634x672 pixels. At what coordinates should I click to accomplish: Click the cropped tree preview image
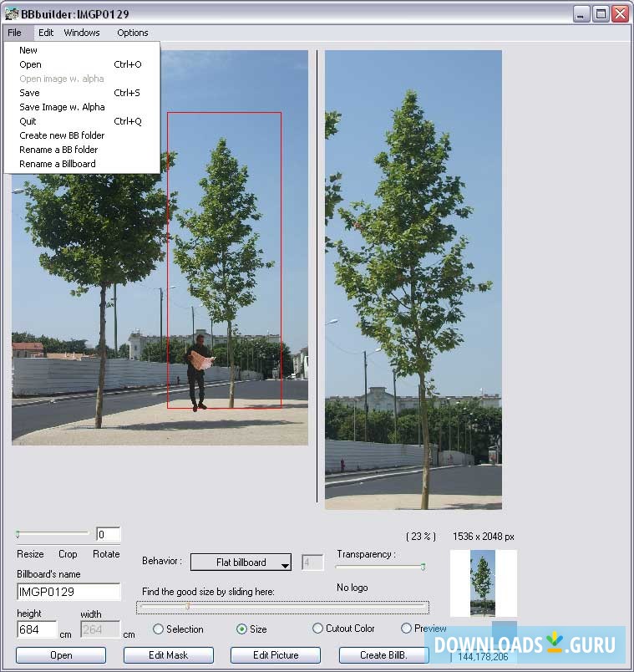(x=413, y=279)
